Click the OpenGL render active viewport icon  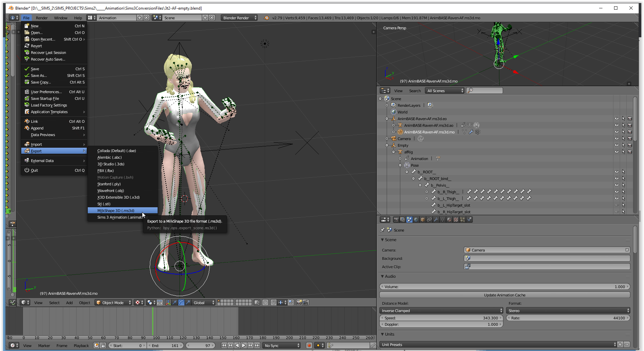(x=299, y=302)
